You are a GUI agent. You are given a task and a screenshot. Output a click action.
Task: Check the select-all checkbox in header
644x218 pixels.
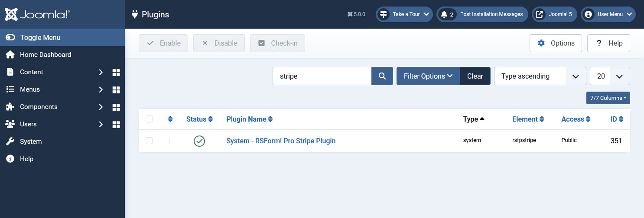[149, 119]
